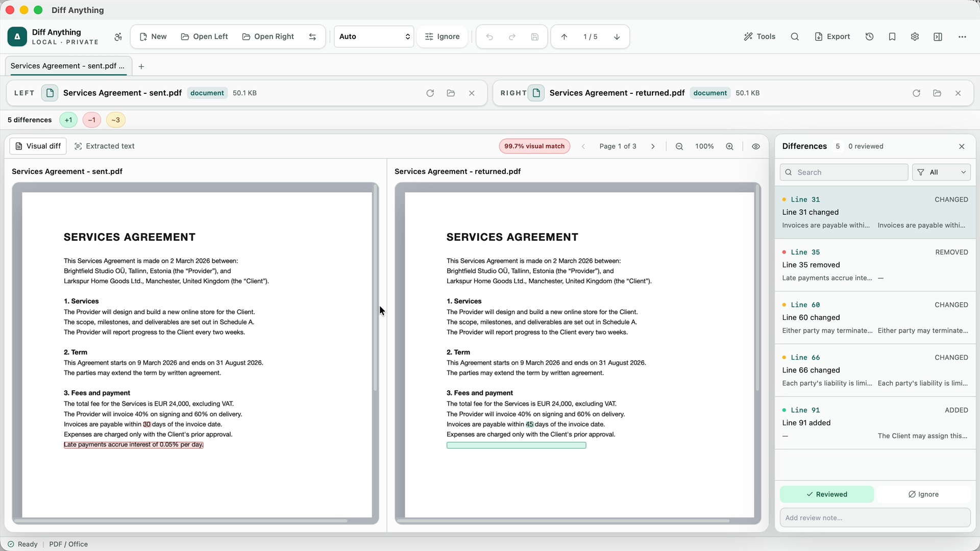
Task: Save with the disk icon
Action: coord(534,37)
